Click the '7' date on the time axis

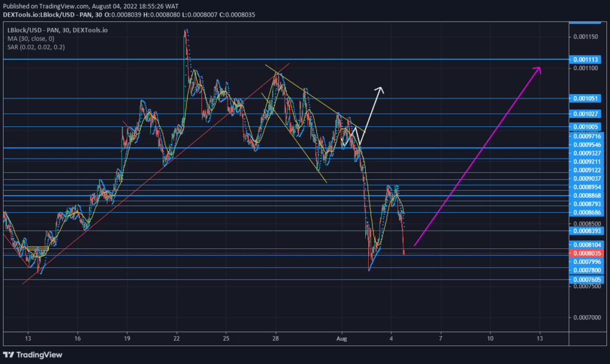click(441, 338)
